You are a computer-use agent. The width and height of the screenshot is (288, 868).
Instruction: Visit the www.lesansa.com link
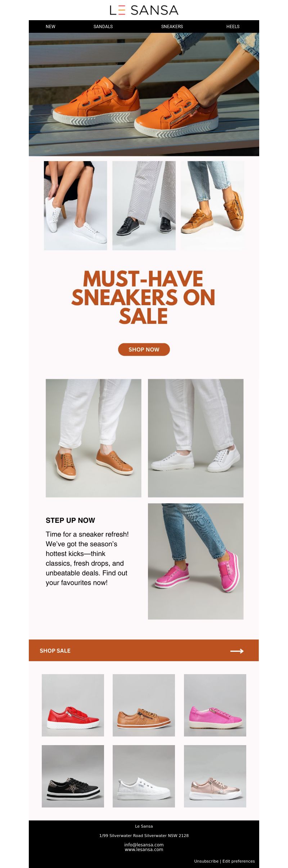[144, 849]
